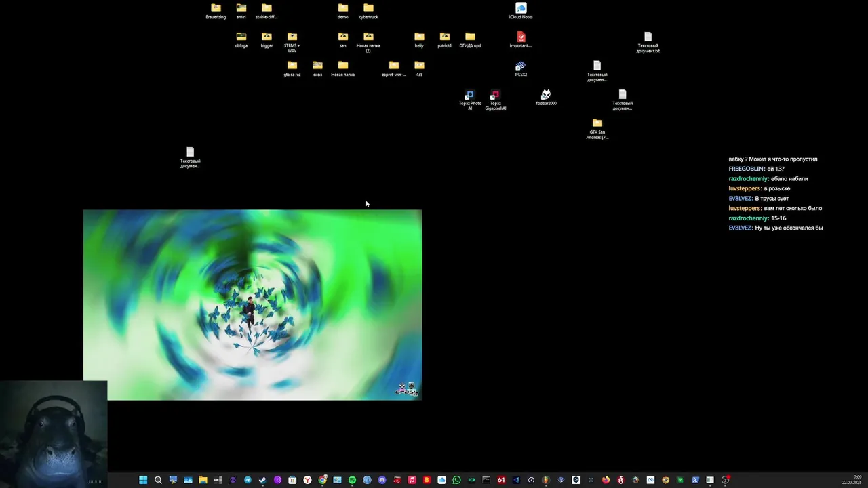The width and height of the screenshot is (868, 488).
Task: Select the exфэ folder
Action: coord(317,69)
